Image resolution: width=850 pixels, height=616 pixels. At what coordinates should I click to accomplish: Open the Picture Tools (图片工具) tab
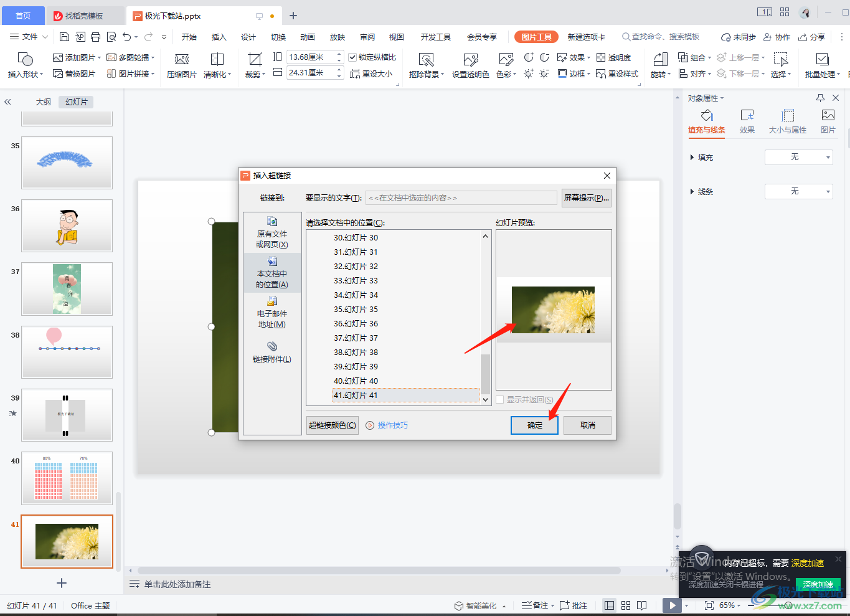click(x=536, y=37)
